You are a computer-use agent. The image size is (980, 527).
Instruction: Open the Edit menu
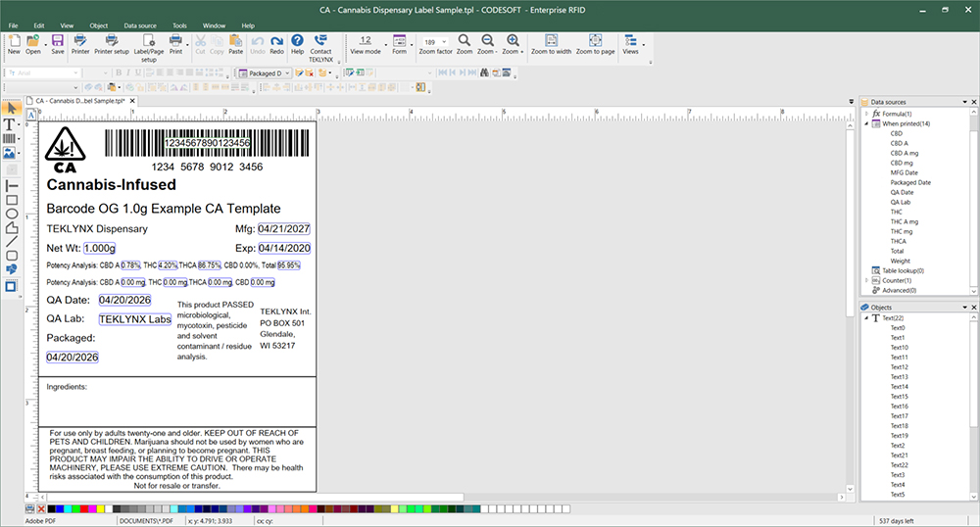tap(39, 25)
